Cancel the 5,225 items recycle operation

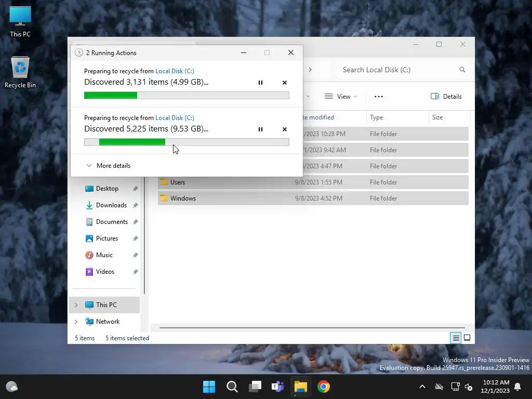(285, 129)
